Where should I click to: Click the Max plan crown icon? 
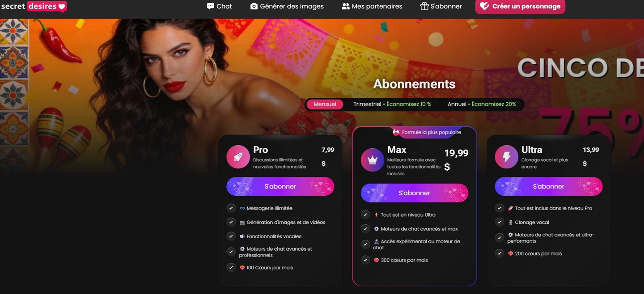pyautogui.click(x=373, y=160)
